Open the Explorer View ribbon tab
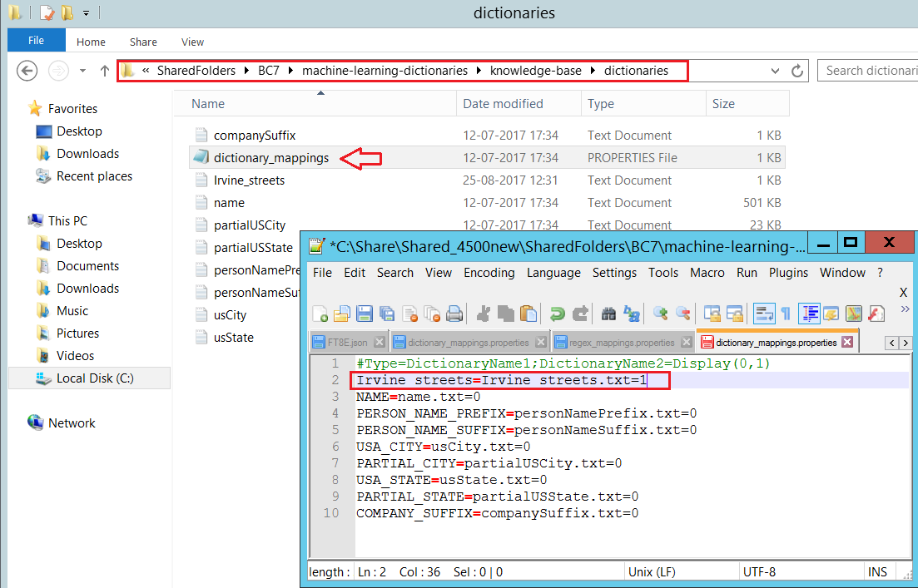Image resolution: width=918 pixels, height=588 pixels. (x=192, y=42)
